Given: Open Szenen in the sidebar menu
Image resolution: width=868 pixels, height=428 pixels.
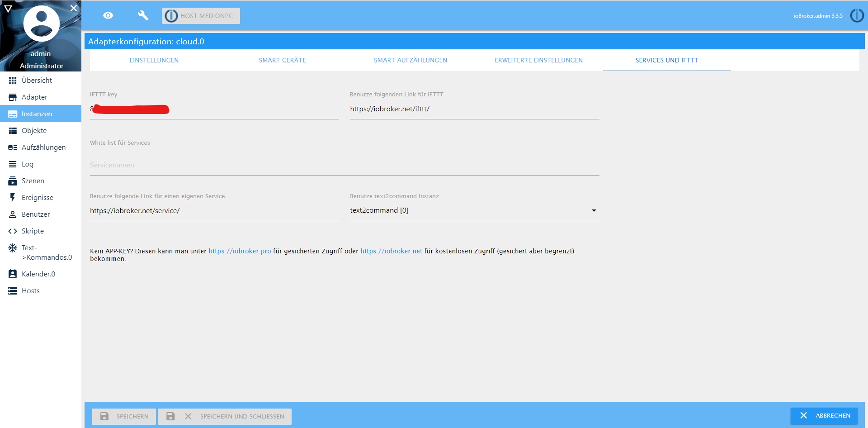Looking at the screenshot, I should point(41,181).
